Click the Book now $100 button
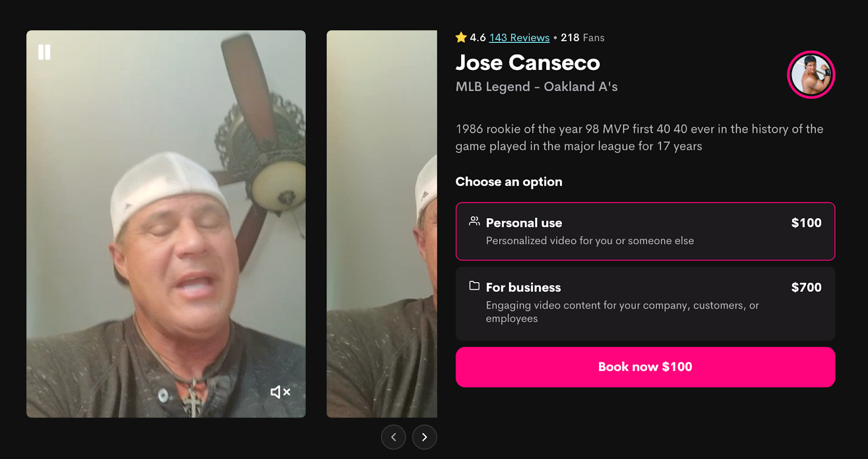The width and height of the screenshot is (868, 459). coord(645,367)
